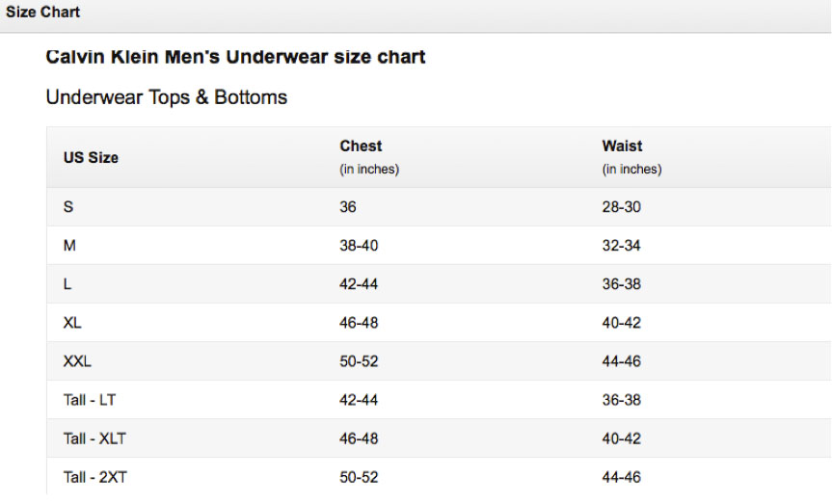Select the S size row label
This screenshot has height=504, width=832.
[68, 207]
